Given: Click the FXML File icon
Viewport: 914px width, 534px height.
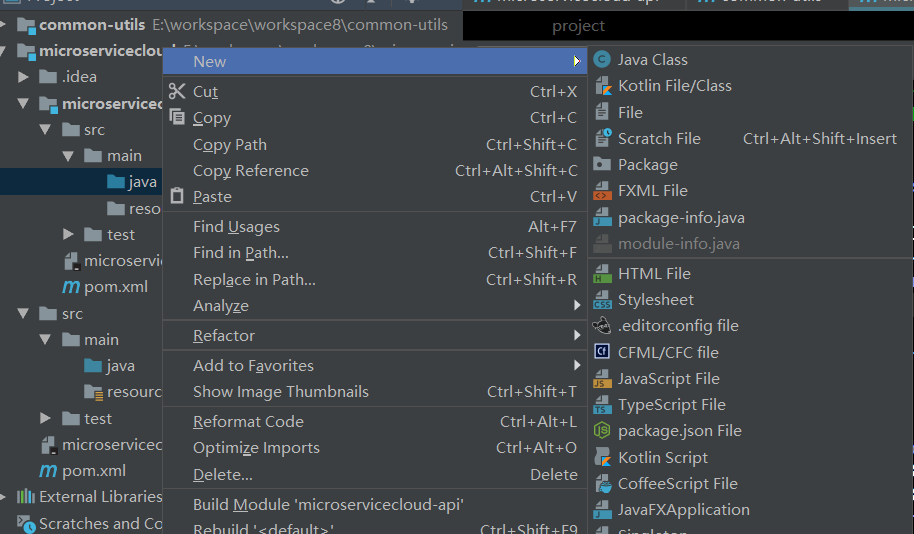Looking at the screenshot, I should pyautogui.click(x=602, y=191).
